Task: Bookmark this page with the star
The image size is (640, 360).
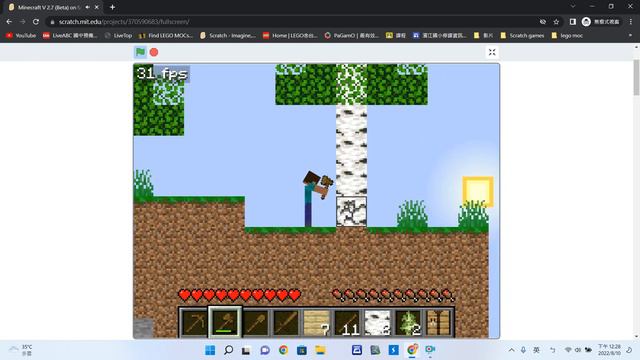Action: point(556,22)
